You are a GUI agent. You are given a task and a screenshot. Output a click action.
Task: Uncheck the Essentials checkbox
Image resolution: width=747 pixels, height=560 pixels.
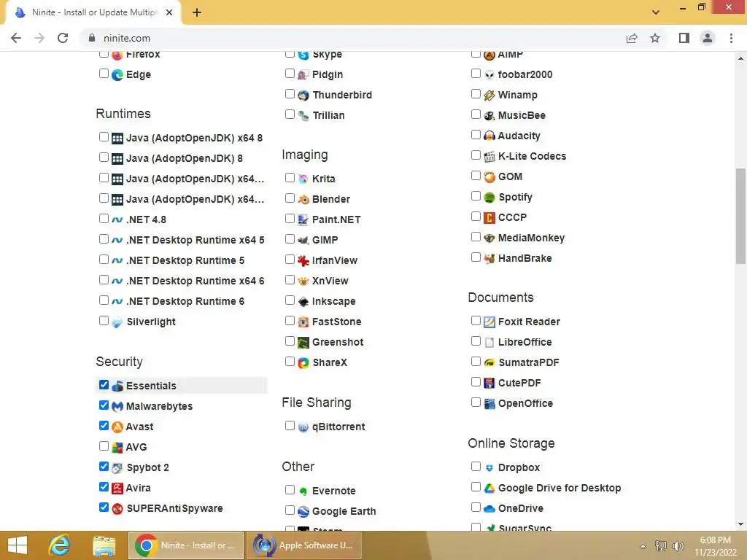click(x=104, y=385)
